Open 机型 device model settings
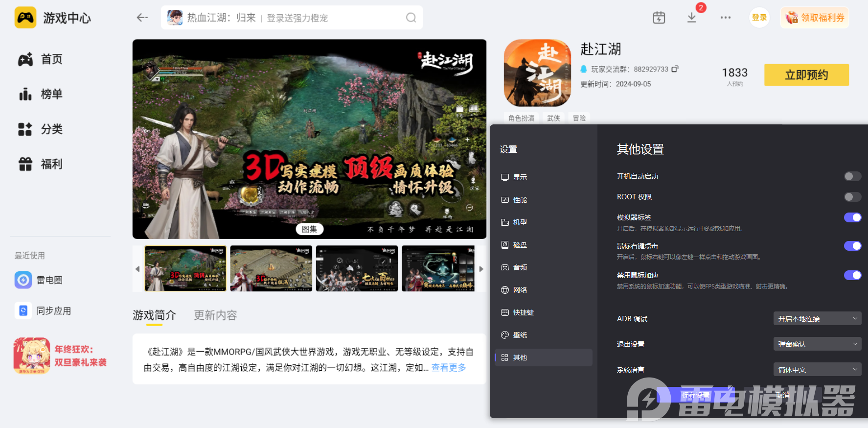The height and width of the screenshot is (428, 868). tap(544, 222)
